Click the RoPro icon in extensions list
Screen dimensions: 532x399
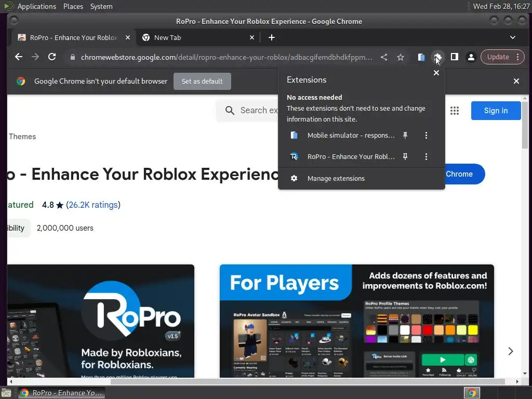(x=294, y=156)
